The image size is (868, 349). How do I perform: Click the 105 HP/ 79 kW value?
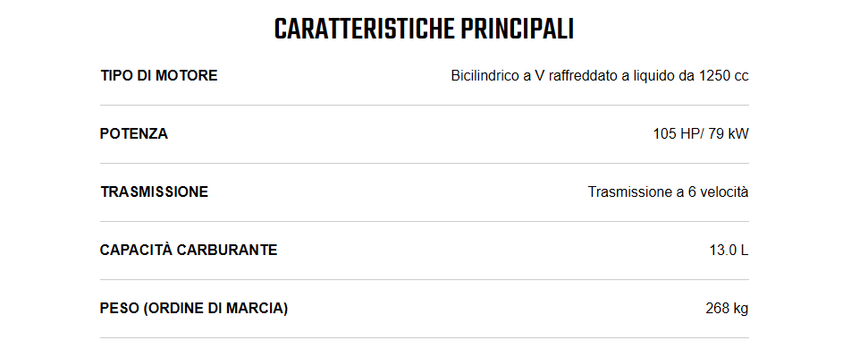701,134
